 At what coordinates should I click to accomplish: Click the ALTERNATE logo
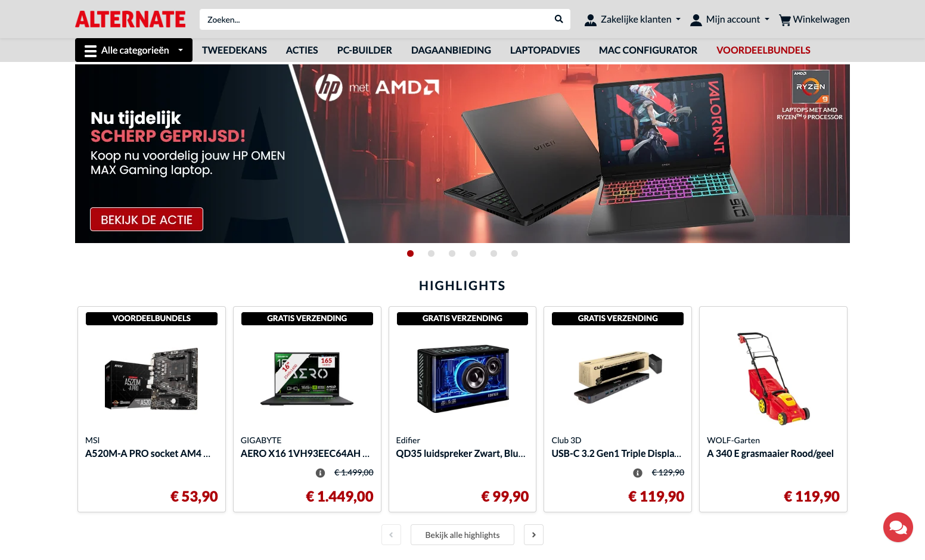point(130,19)
